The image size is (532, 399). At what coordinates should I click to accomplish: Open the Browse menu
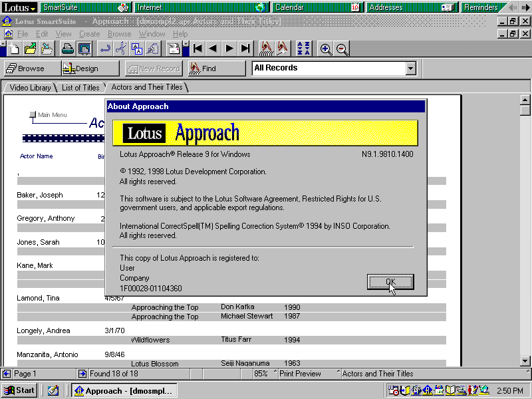pos(120,34)
